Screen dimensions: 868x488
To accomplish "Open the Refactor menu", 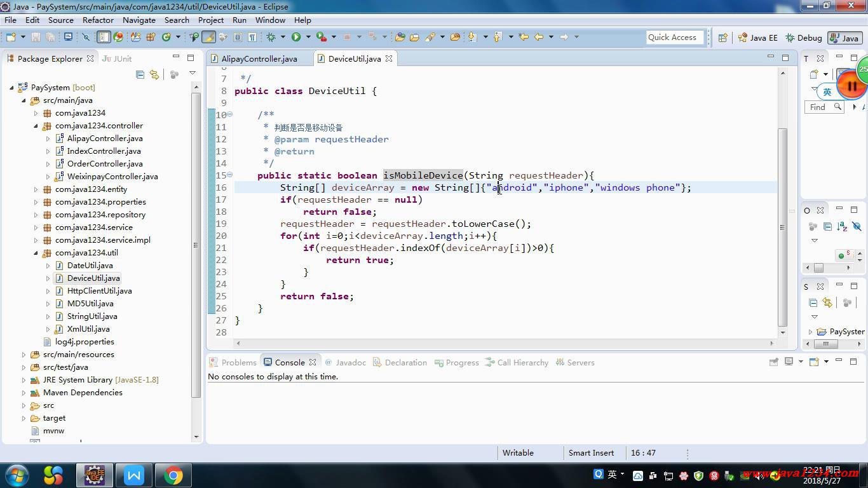I will pyautogui.click(x=98, y=20).
